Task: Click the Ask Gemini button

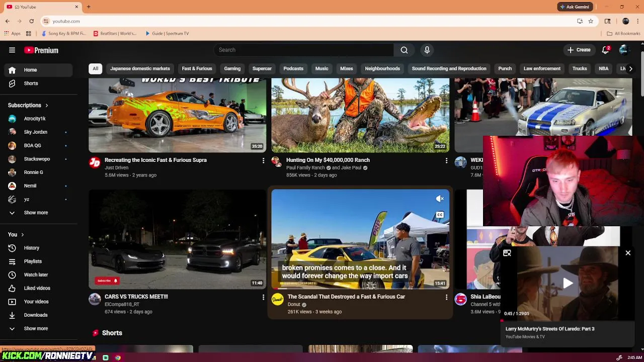Action: pos(574,7)
